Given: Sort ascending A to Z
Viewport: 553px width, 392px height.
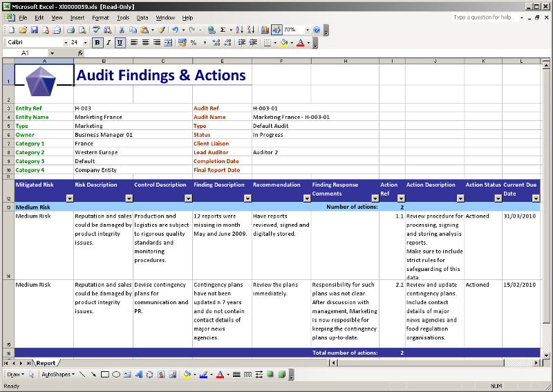Looking at the screenshot, I should [239, 30].
